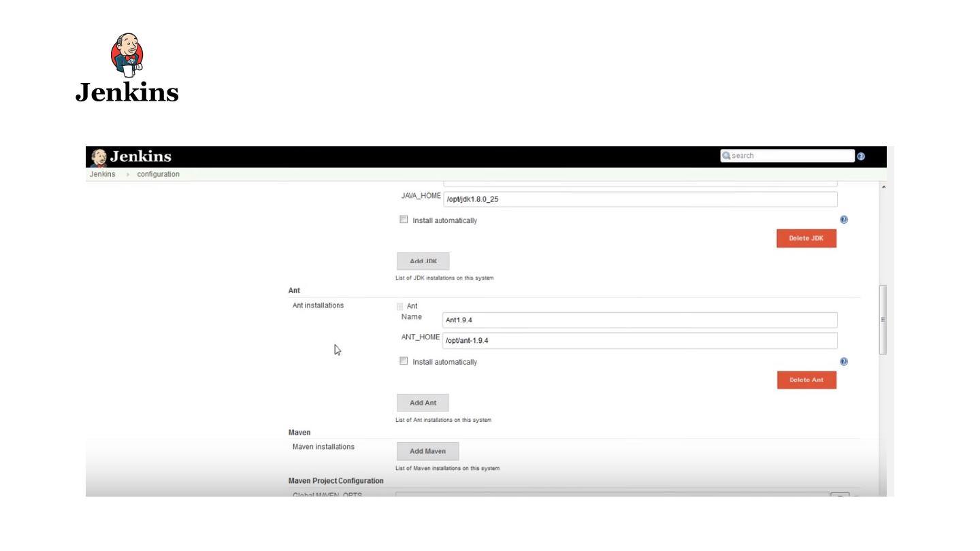The image size is (980, 551).
Task: Click 'List of Maven installations on this system'
Action: point(447,468)
